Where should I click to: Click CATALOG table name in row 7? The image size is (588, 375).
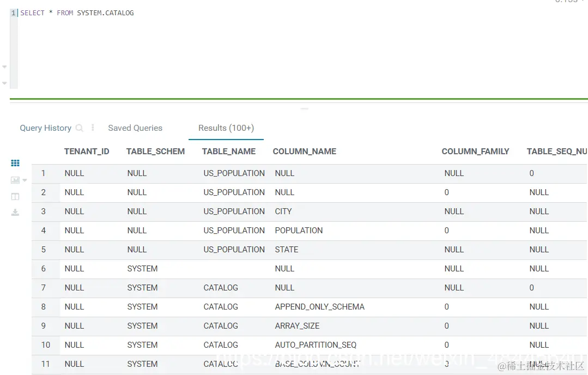(221, 288)
